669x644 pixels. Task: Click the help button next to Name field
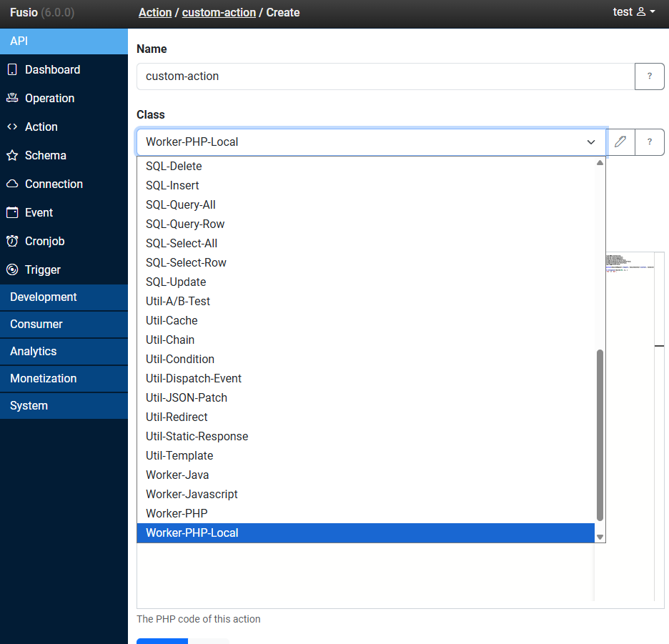coord(649,76)
